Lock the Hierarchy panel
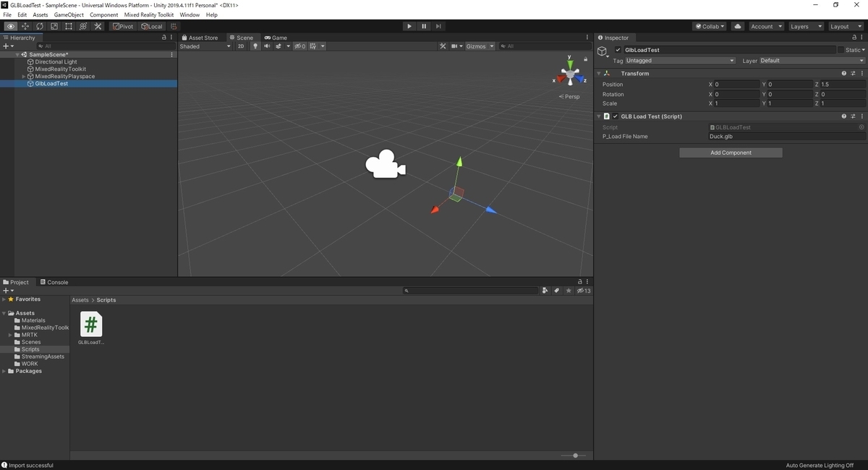 point(164,38)
